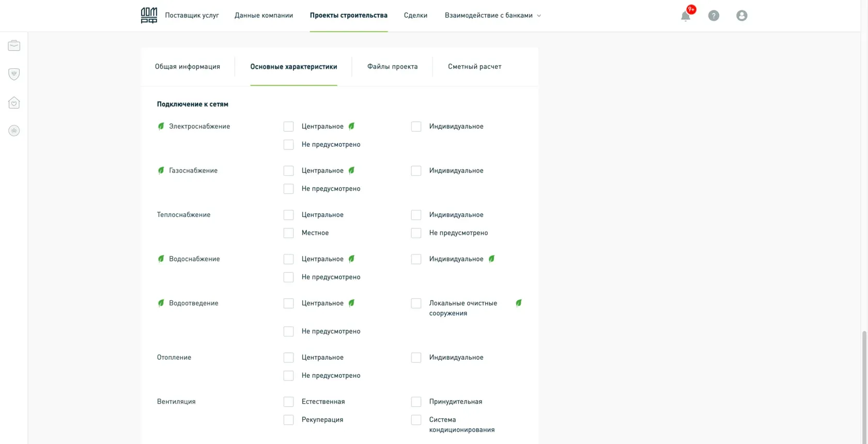Click green leaf icon beside Локальные очистные сооружения
Screen dimensions: 868x444
[519, 303]
